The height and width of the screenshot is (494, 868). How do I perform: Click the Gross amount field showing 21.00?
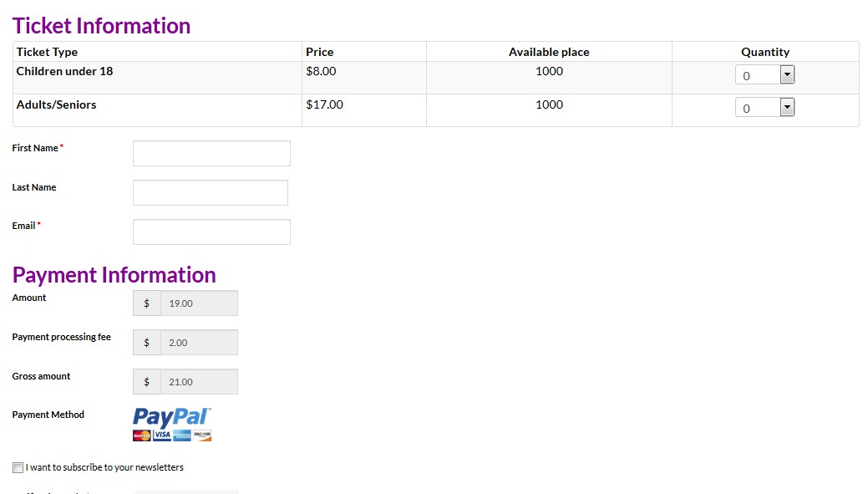pos(200,382)
